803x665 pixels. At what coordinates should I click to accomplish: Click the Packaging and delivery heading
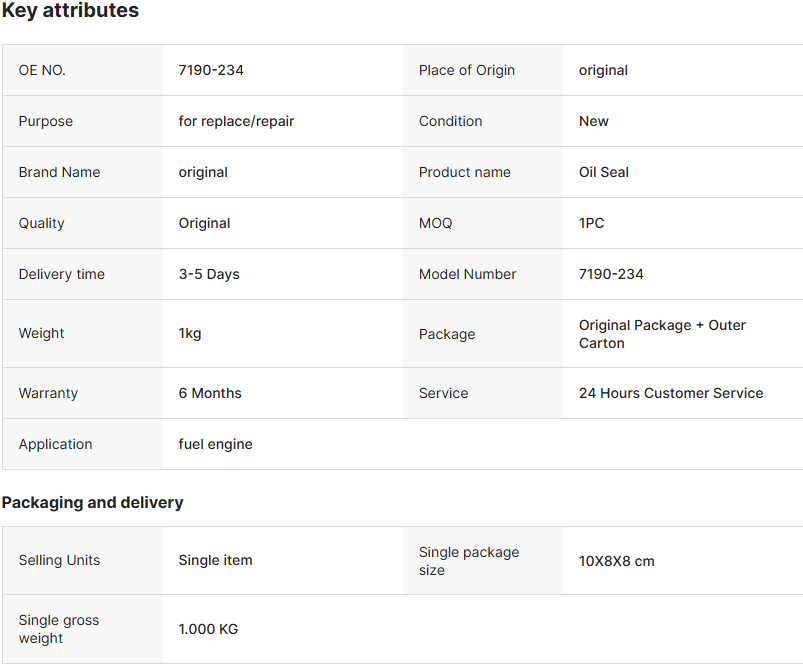92,502
